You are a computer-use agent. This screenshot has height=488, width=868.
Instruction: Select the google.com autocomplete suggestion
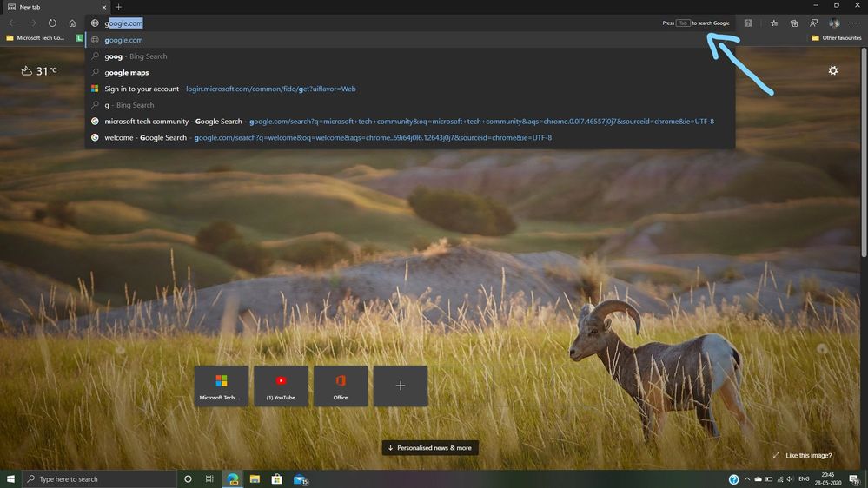(x=410, y=40)
